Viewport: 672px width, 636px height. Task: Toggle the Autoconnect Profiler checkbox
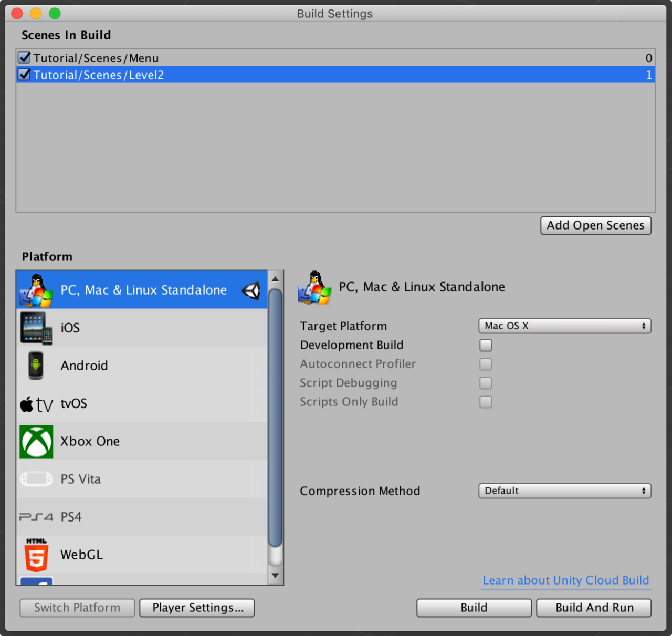point(486,364)
